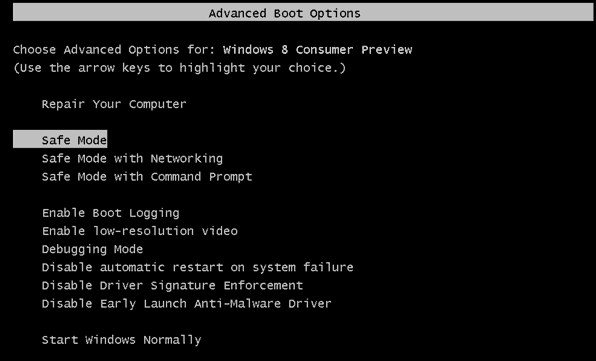Click the arrow keys instruction line
Viewport: 596px width, 361px height.
[179, 68]
